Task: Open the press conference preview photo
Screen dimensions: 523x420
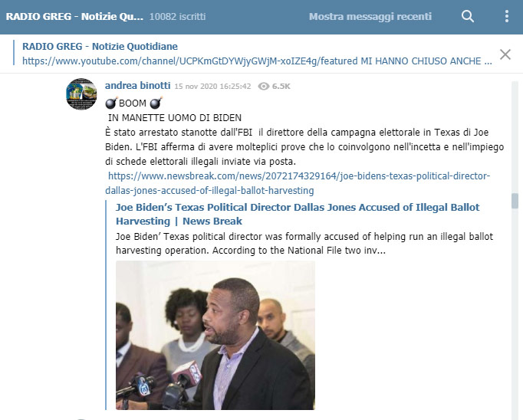Action: click(215, 336)
